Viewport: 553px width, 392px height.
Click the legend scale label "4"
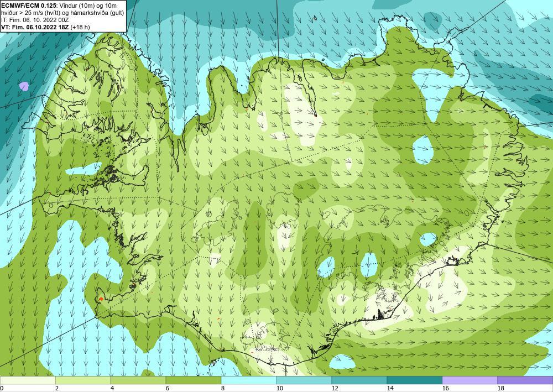[x=112, y=389]
